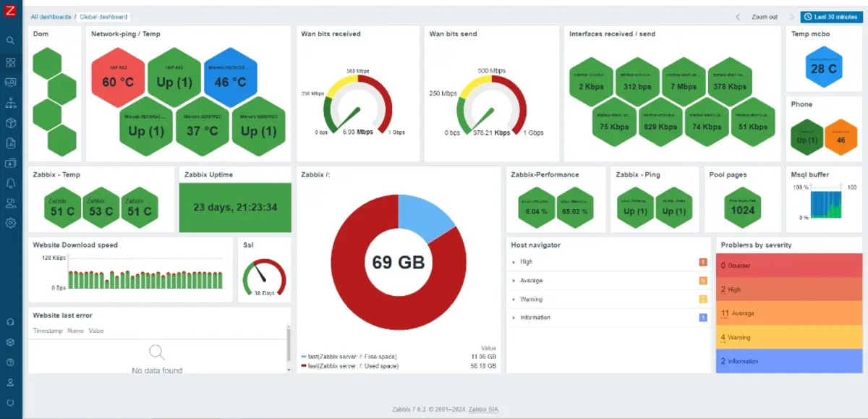Click the 1024 hexagon in Pool pages
The image size is (868, 419).
pos(742,208)
